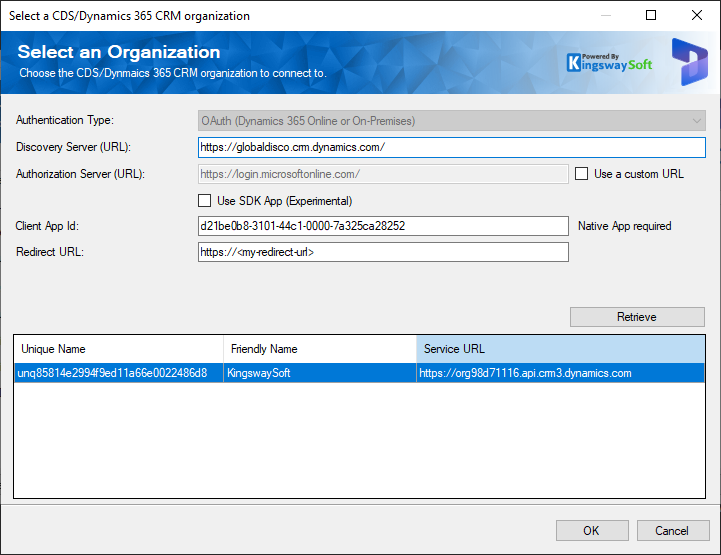Select the unq85814e unique name cell

point(112,373)
